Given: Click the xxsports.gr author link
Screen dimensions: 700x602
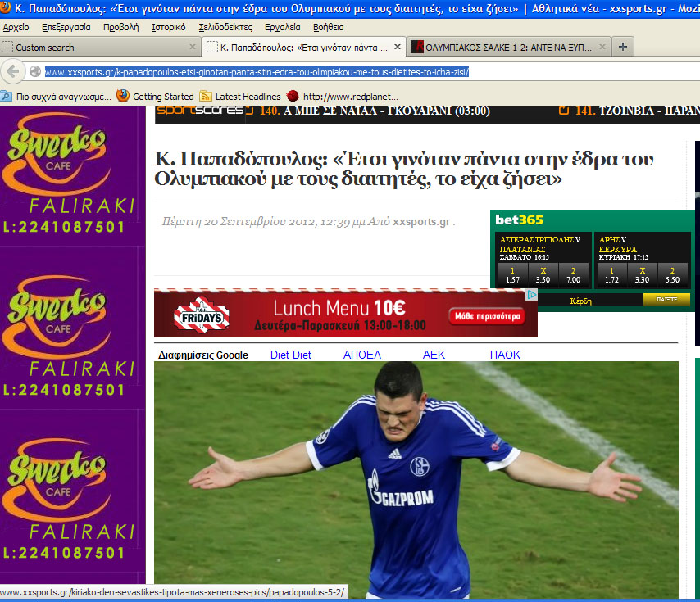Looking at the screenshot, I should tap(421, 222).
